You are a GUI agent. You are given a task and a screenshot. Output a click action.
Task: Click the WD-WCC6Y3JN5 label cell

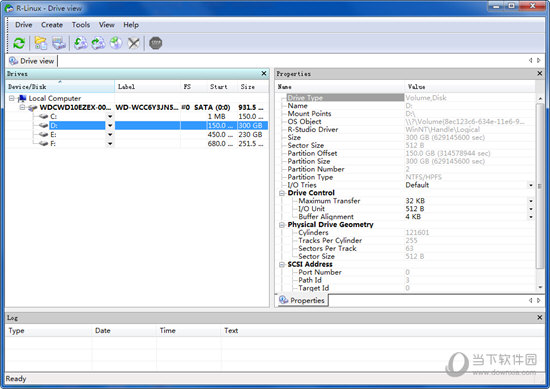click(x=147, y=107)
